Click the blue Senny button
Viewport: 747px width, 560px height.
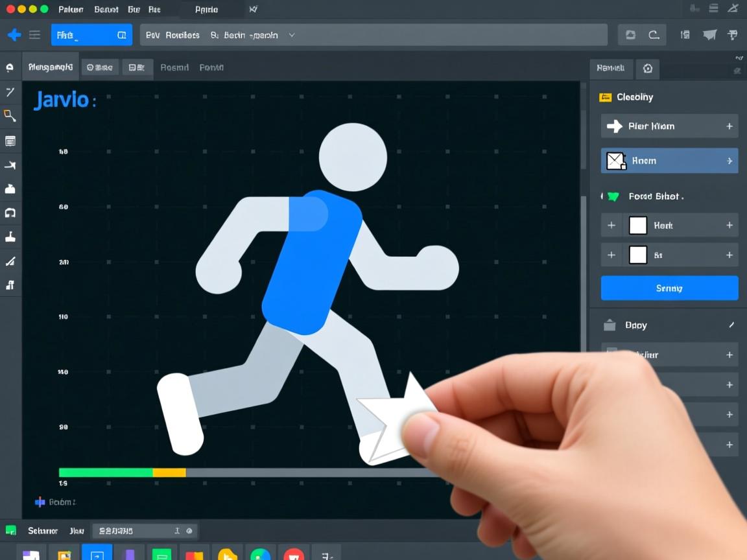(x=669, y=288)
